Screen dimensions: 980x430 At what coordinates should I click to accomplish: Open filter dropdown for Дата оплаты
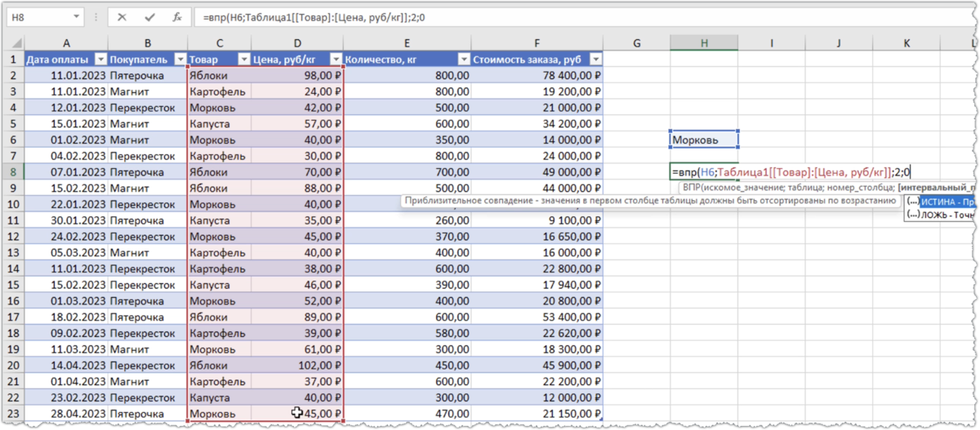pos(101,60)
